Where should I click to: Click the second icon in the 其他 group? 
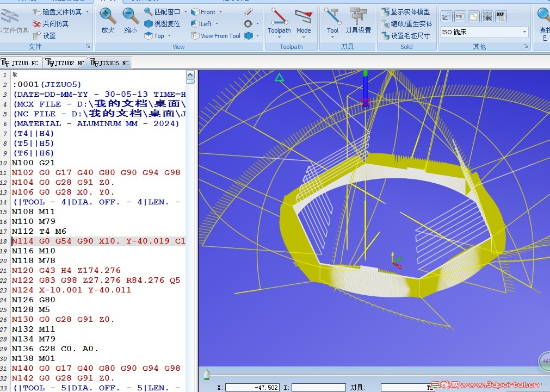click(x=460, y=16)
